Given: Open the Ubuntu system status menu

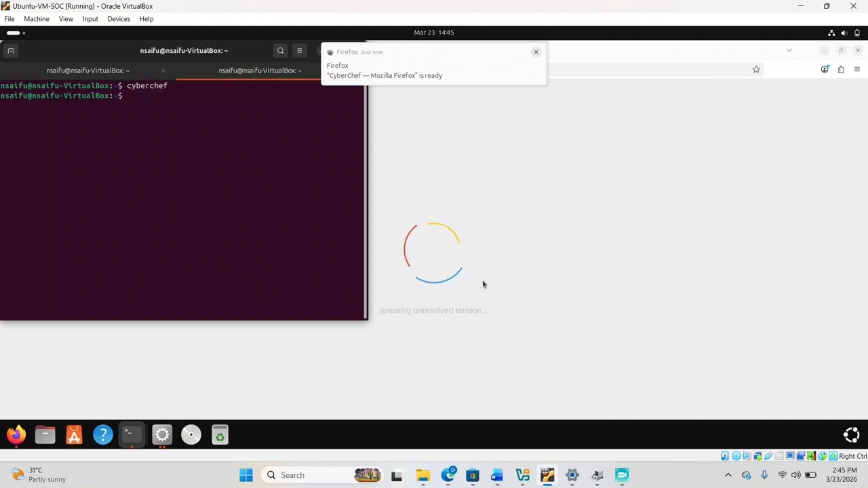Looking at the screenshot, I should pos(844,33).
